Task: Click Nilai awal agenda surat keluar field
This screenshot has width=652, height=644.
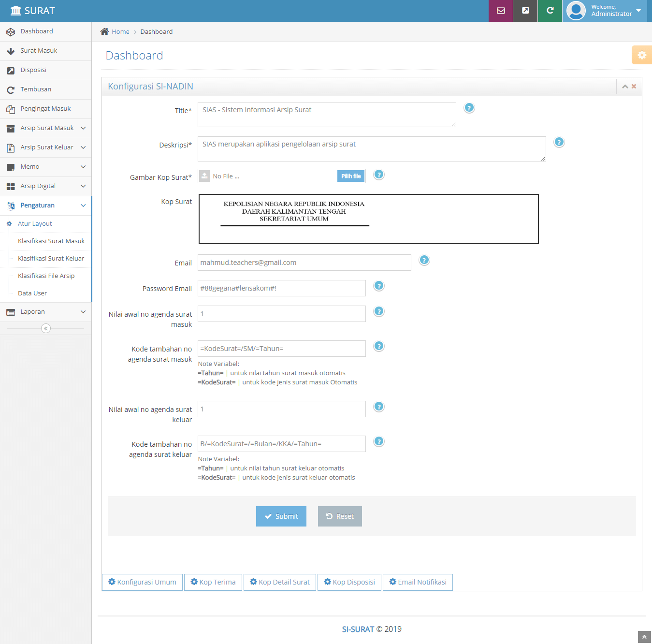Action: 282,409
